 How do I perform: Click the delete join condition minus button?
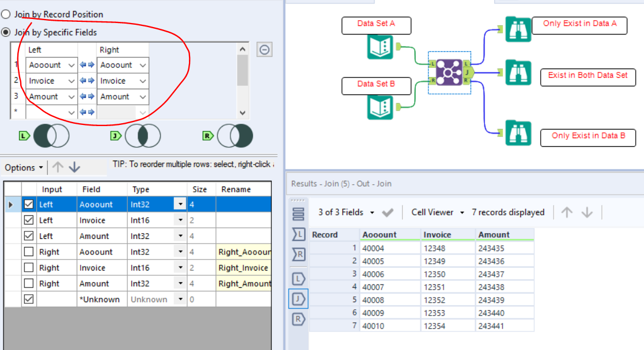tap(264, 50)
